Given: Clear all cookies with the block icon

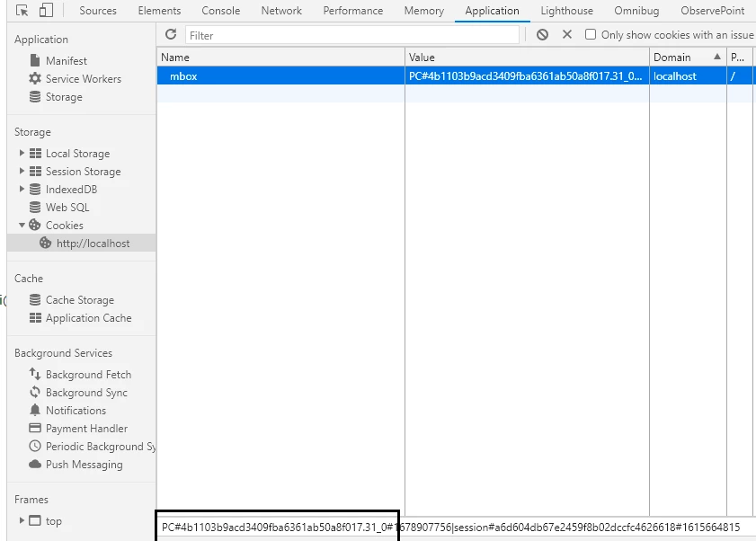Looking at the screenshot, I should [x=542, y=35].
